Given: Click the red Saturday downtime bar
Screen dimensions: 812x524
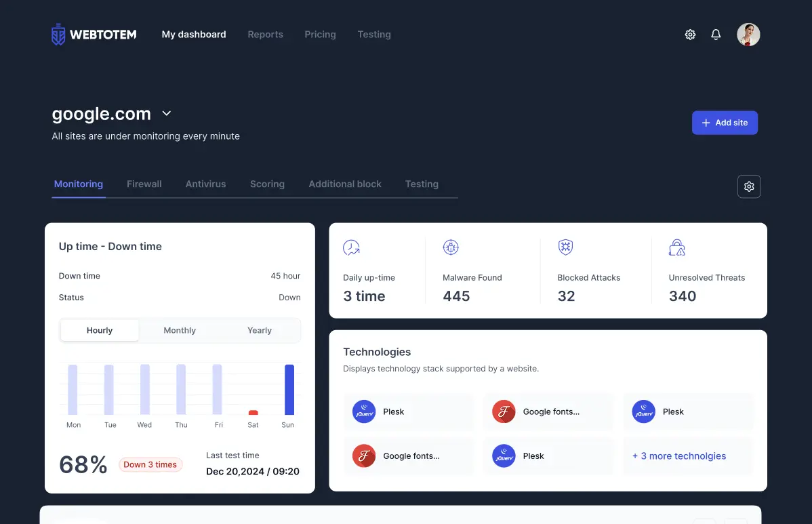Looking at the screenshot, I should (253, 412).
